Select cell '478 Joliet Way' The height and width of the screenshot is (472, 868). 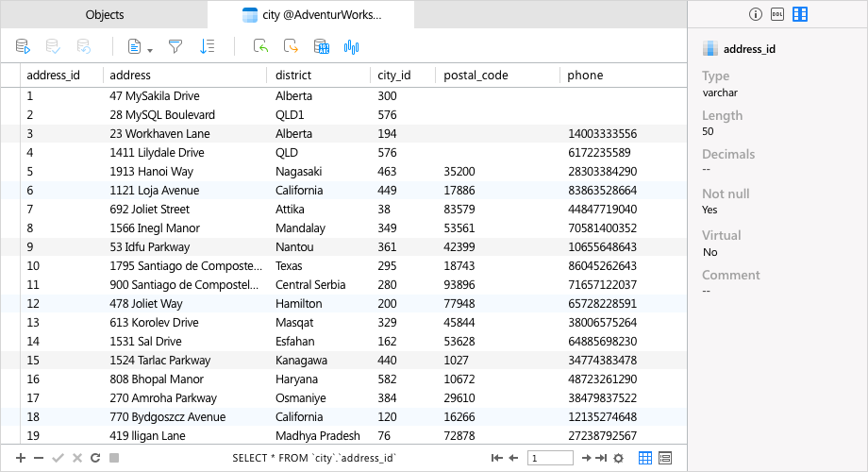click(x=145, y=303)
